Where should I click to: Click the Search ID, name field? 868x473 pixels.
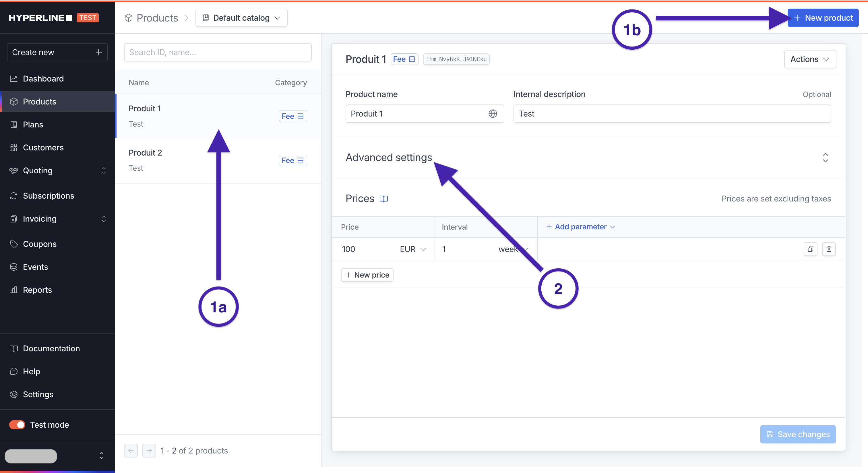218,52
